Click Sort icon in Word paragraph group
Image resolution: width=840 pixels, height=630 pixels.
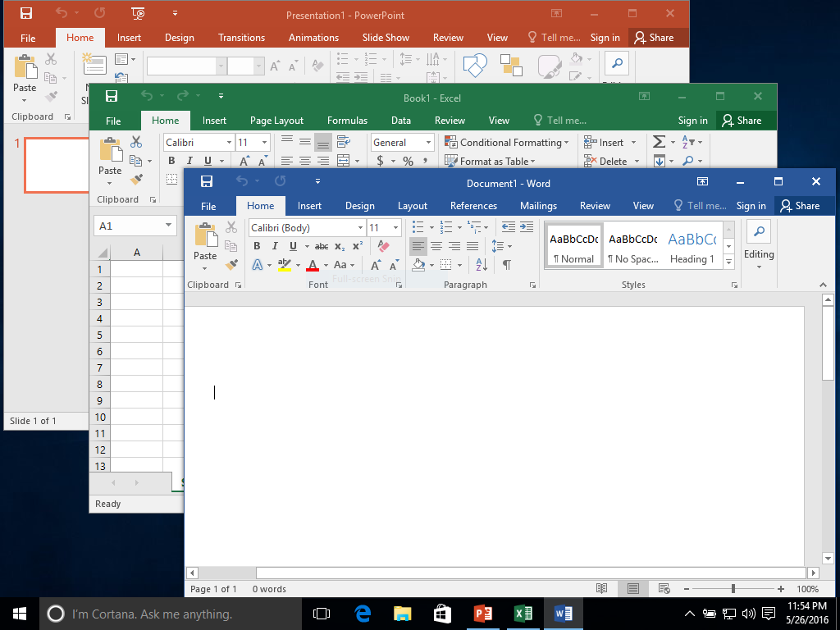(481, 265)
